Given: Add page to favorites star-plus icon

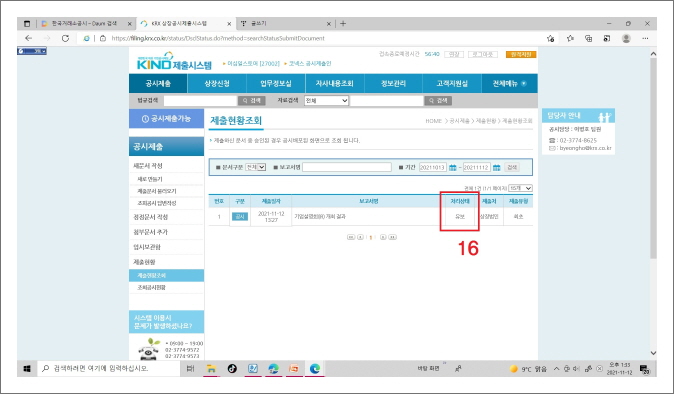Looking at the screenshot, I should point(551,38).
